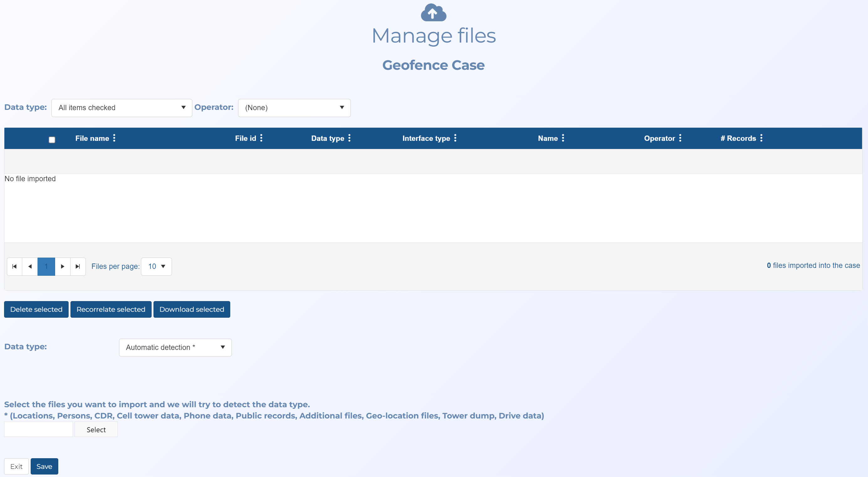Open File name column options menu
This screenshot has height=477, width=868.
click(114, 138)
